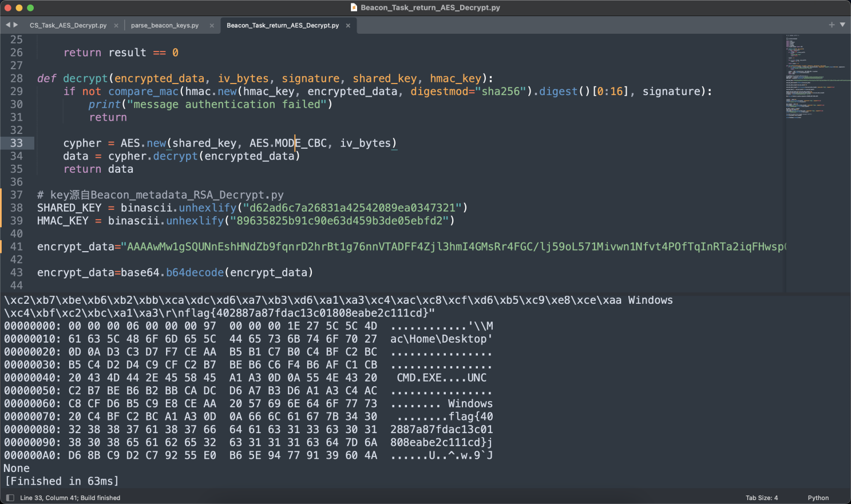This screenshot has height=504, width=851.
Task: Click 'ac\Home\Desktop'' in hex dump ASCII
Action: point(441,339)
